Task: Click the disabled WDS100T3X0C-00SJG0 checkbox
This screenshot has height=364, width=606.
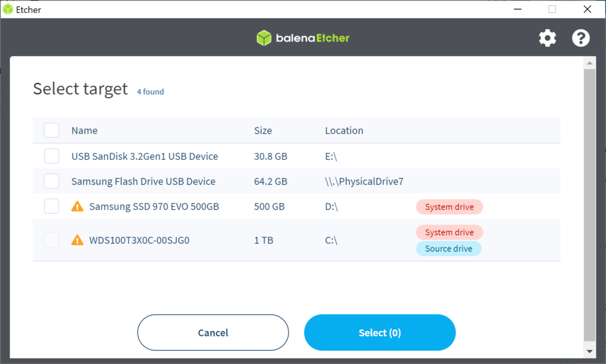Action: tap(51, 240)
